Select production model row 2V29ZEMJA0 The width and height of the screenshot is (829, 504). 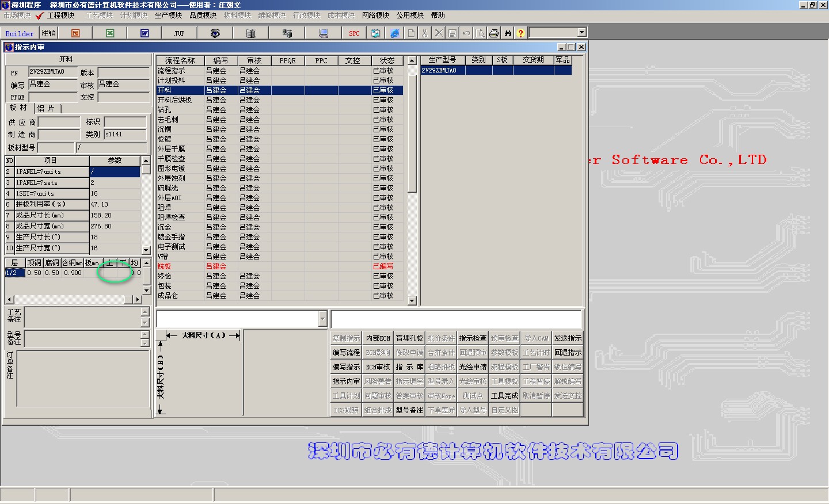pos(496,70)
